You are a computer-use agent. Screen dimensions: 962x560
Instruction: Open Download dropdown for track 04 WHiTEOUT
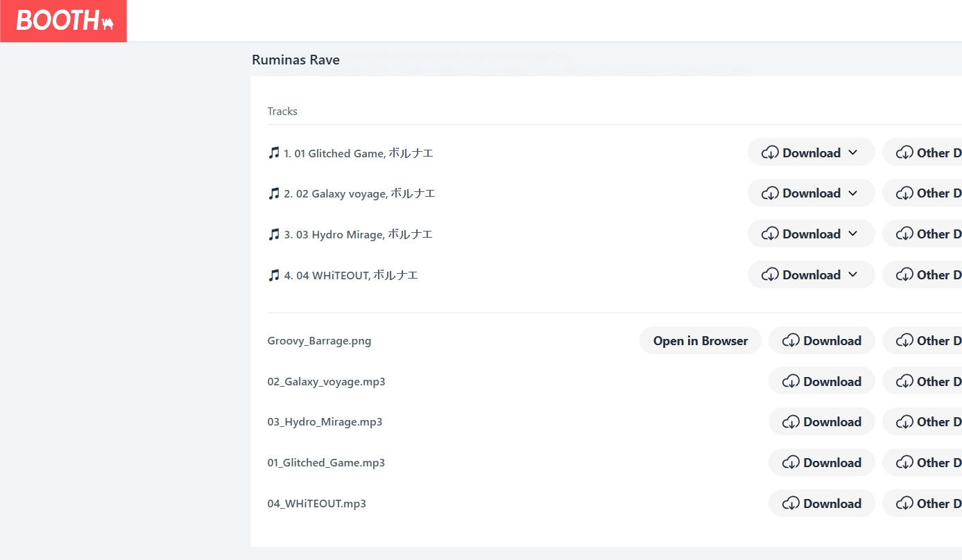[811, 275]
